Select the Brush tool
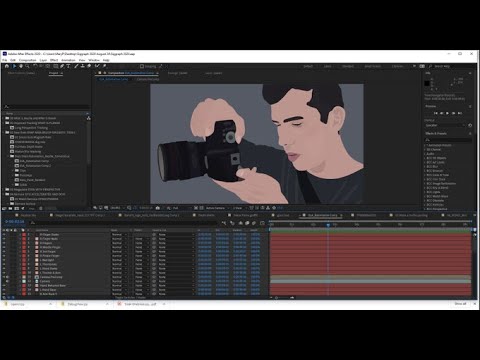Image resolution: width=480 pixels, height=360 pixels. click(x=76, y=66)
